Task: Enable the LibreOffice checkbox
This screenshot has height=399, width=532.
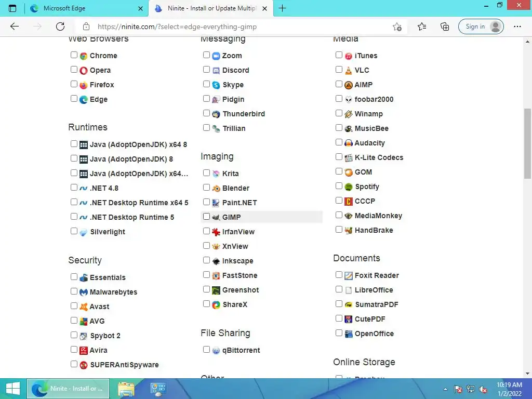Action: (339, 289)
